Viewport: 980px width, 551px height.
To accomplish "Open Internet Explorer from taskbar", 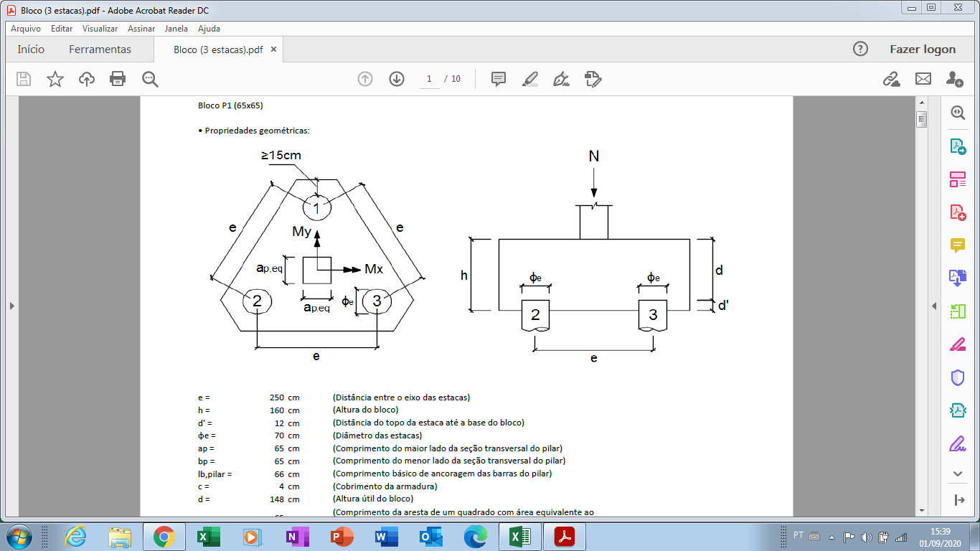I will 75,537.
